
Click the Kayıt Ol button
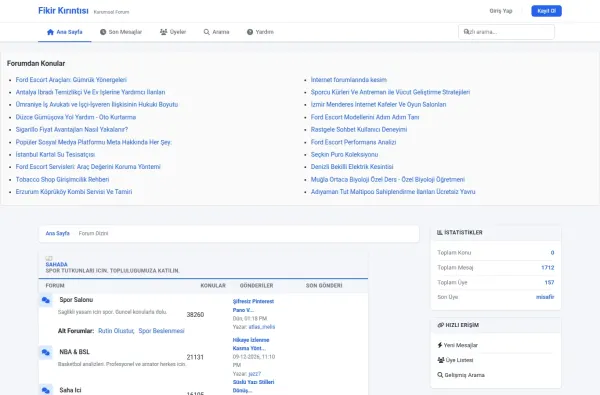[546, 11]
